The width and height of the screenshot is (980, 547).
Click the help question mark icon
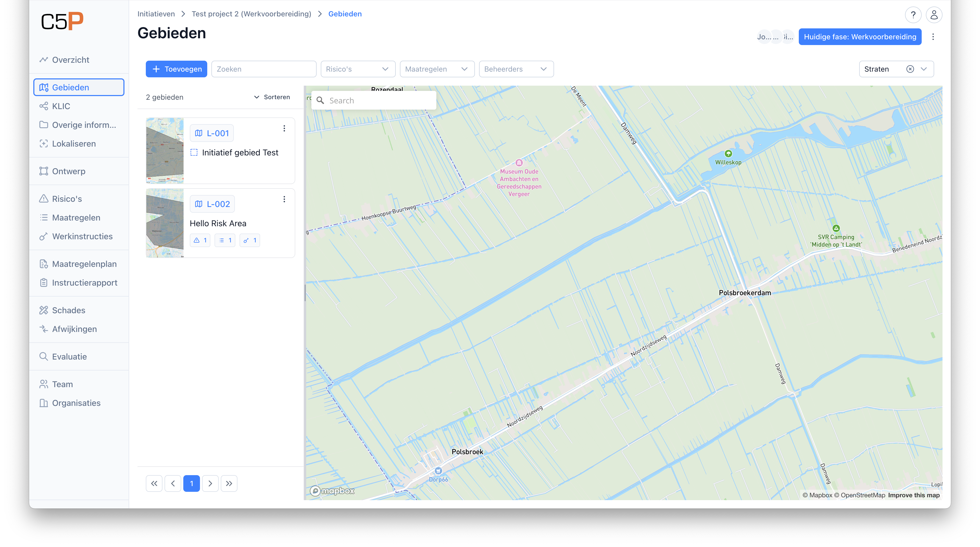(x=913, y=15)
